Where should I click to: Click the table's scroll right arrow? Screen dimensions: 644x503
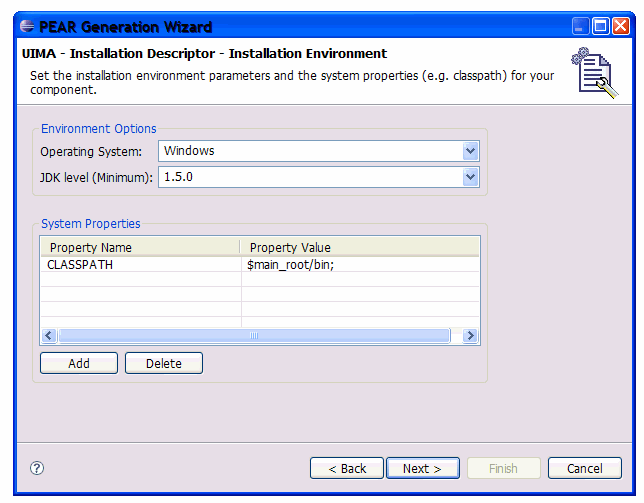(x=471, y=336)
